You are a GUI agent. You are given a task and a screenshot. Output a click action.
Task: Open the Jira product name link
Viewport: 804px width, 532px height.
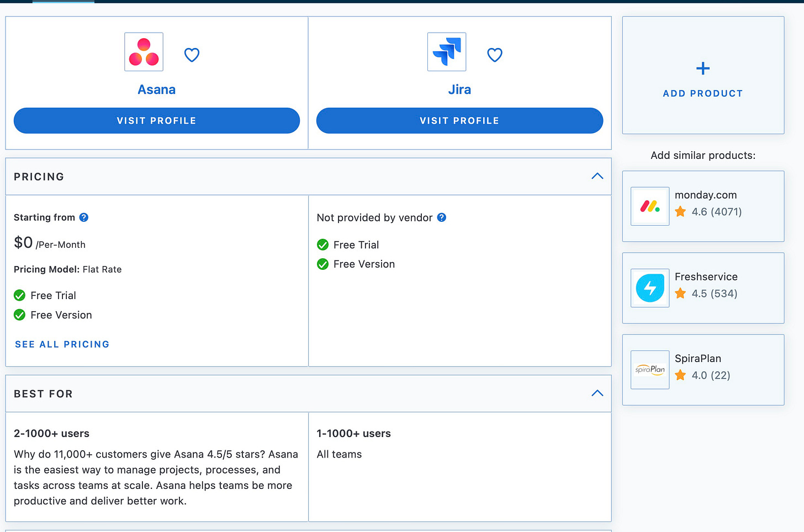point(459,89)
